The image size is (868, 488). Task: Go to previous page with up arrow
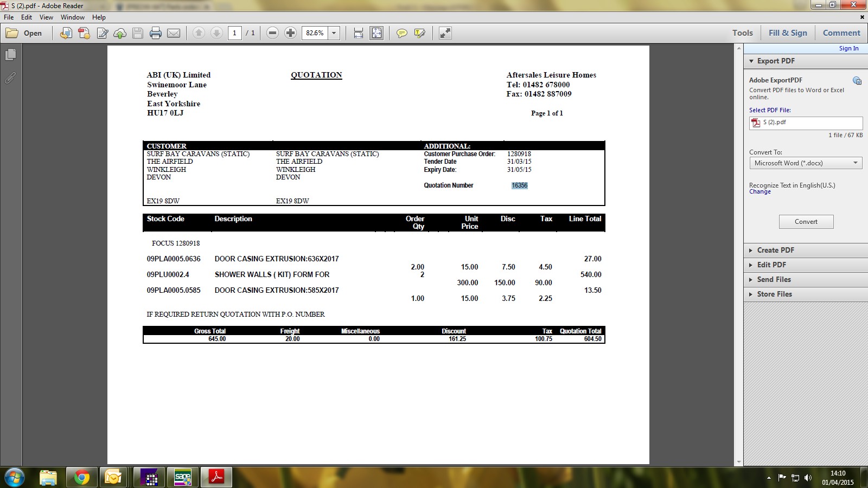(x=199, y=33)
